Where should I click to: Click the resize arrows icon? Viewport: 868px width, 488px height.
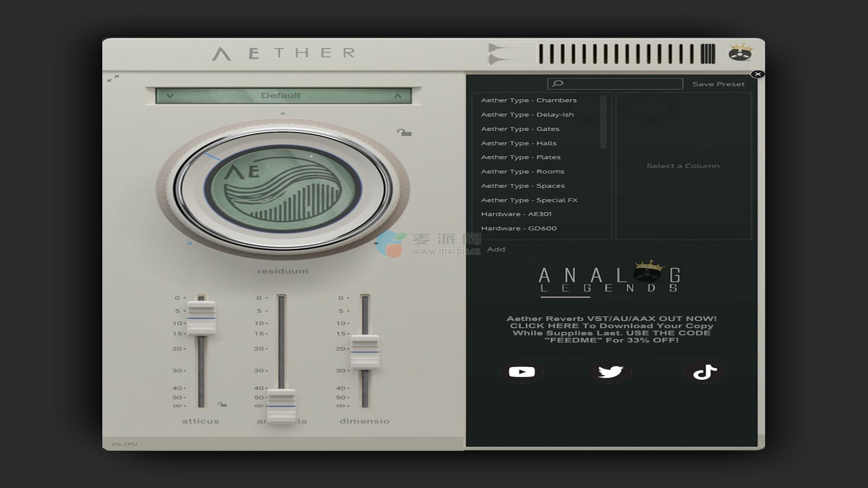(113, 79)
